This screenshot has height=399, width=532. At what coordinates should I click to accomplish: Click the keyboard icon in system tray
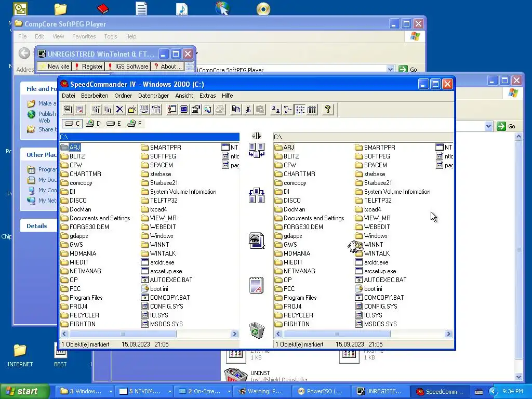pyautogui.click(x=478, y=392)
